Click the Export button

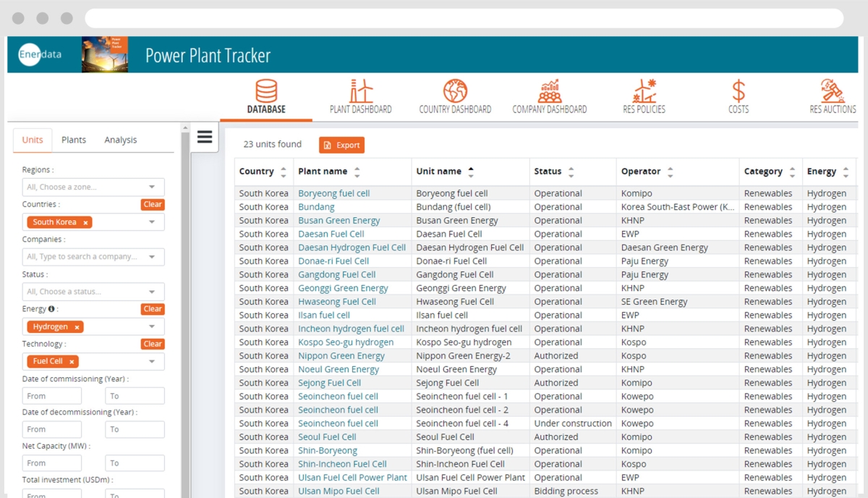pos(341,145)
